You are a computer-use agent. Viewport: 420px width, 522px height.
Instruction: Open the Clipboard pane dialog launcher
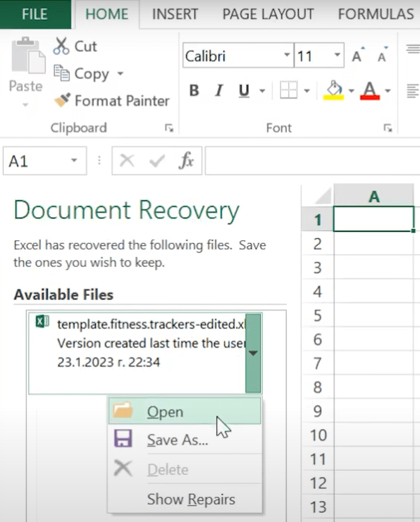pyautogui.click(x=169, y=128)
